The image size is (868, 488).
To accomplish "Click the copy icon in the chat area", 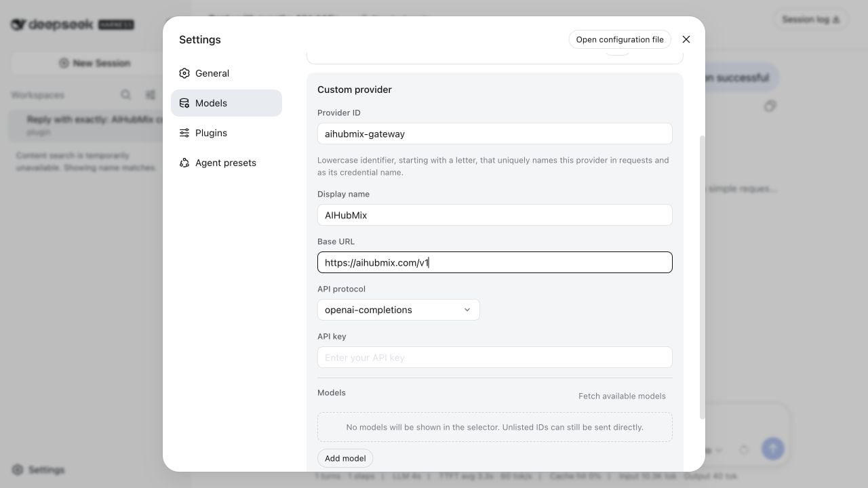I will 770,106.
